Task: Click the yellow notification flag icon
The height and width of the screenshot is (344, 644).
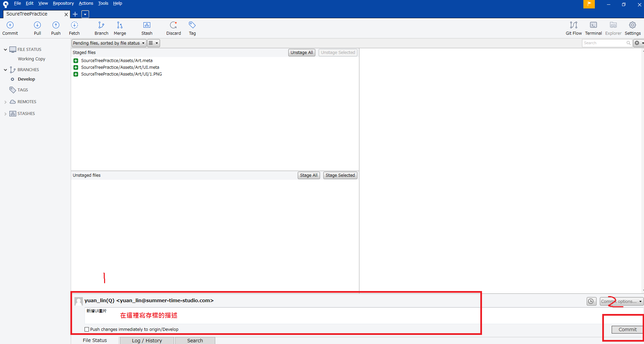Action: [589, 4]
